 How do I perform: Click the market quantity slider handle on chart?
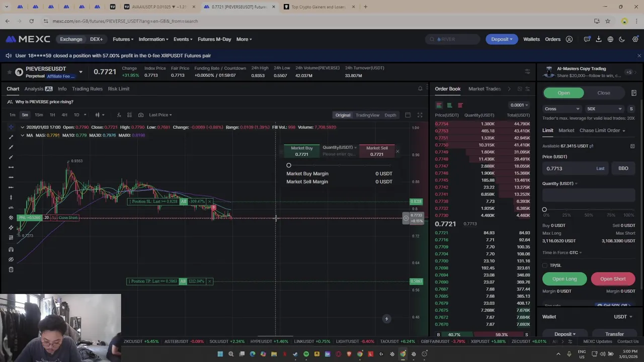point(289,165)
